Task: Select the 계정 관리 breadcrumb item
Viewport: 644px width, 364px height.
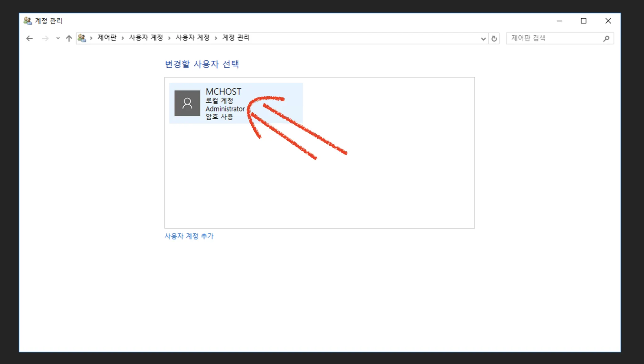Action: (x=236, y=38)
